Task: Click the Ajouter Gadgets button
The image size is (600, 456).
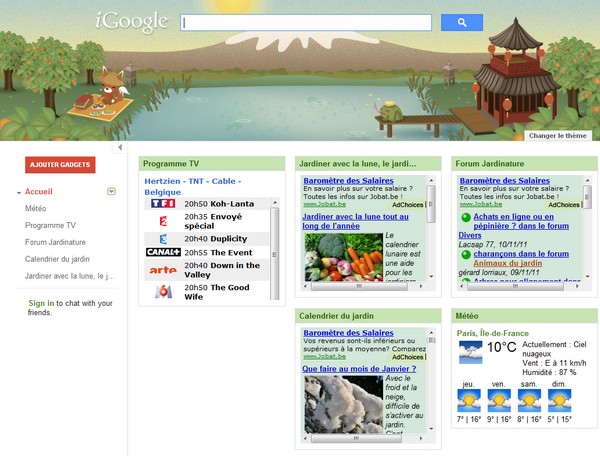Action: (x=60, y=165)
